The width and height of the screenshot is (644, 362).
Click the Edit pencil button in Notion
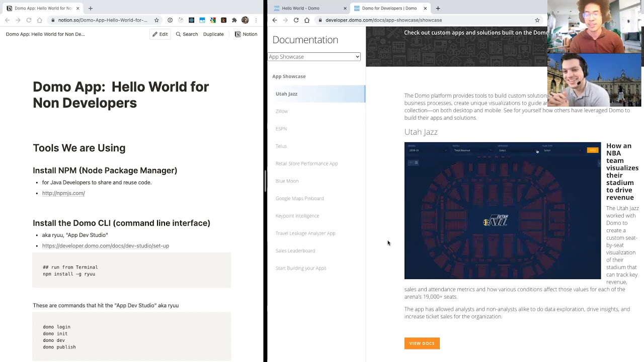[x=160, y=34]
